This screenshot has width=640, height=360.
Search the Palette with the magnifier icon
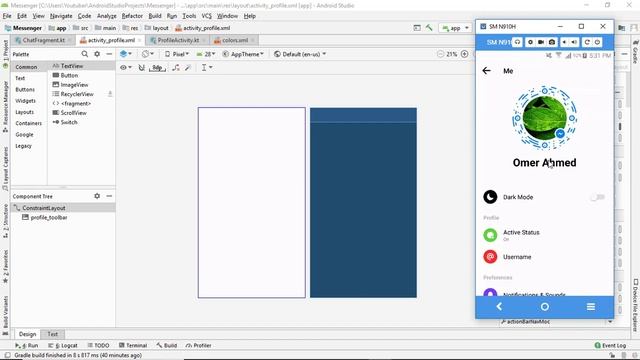click(x=84, y=54)
